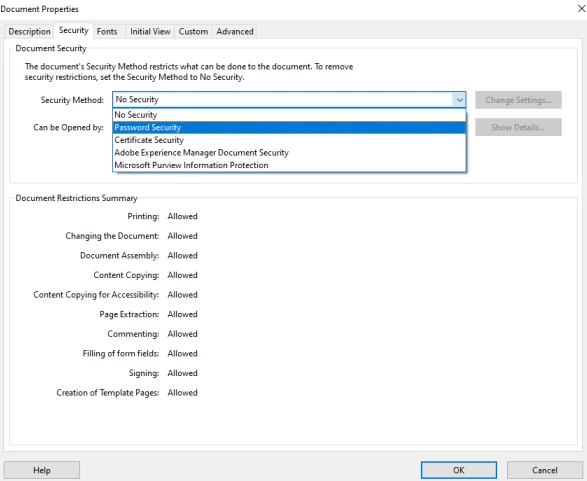
Task: Click the Document Security group heading
Action: [51, 48]
